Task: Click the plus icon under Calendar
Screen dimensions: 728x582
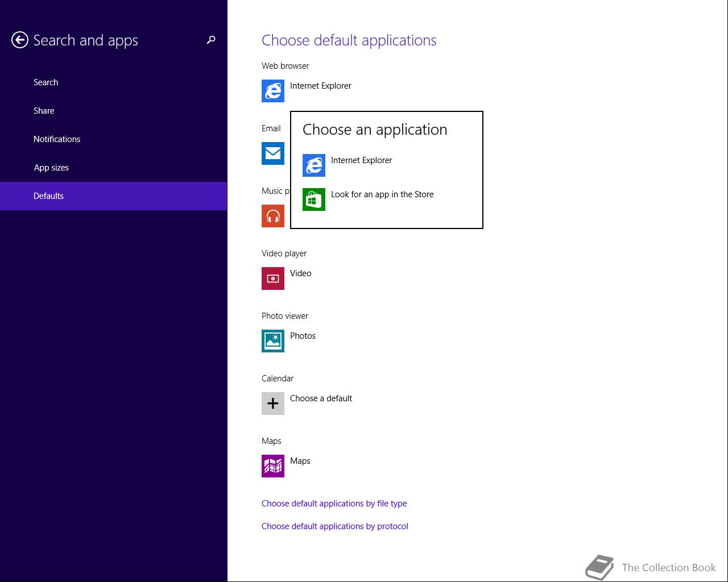Action: tap(273, 404)
